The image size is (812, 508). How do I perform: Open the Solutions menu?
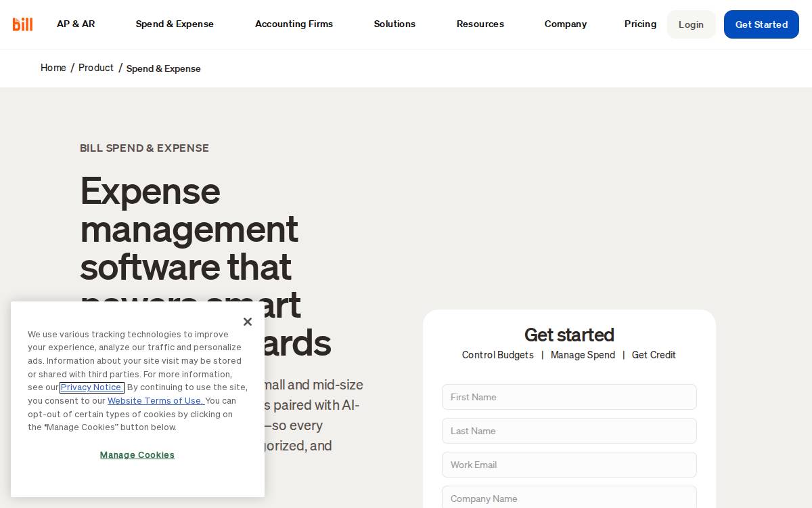tap(394, 24)
